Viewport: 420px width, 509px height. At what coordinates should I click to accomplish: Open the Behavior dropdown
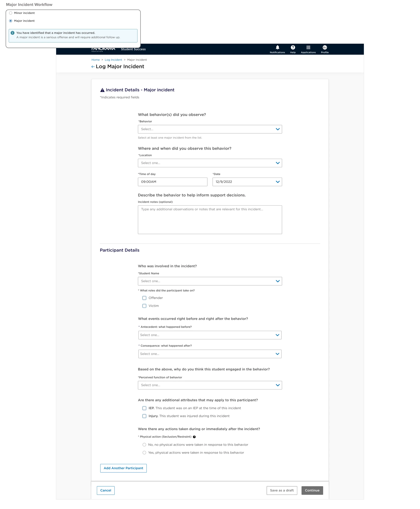click(x=210, y=129)
